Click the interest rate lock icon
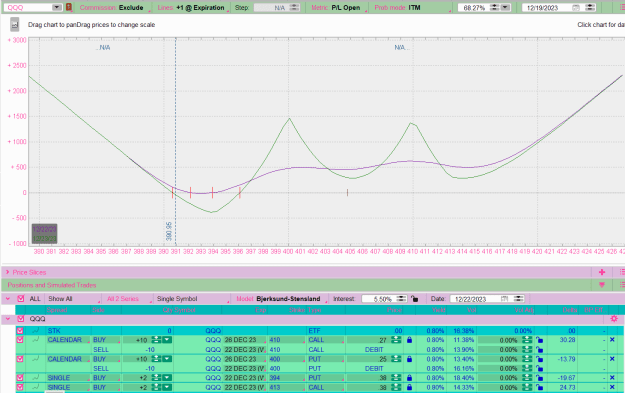Viewport: 625px width, 393px height. click(x=415, y=299)
